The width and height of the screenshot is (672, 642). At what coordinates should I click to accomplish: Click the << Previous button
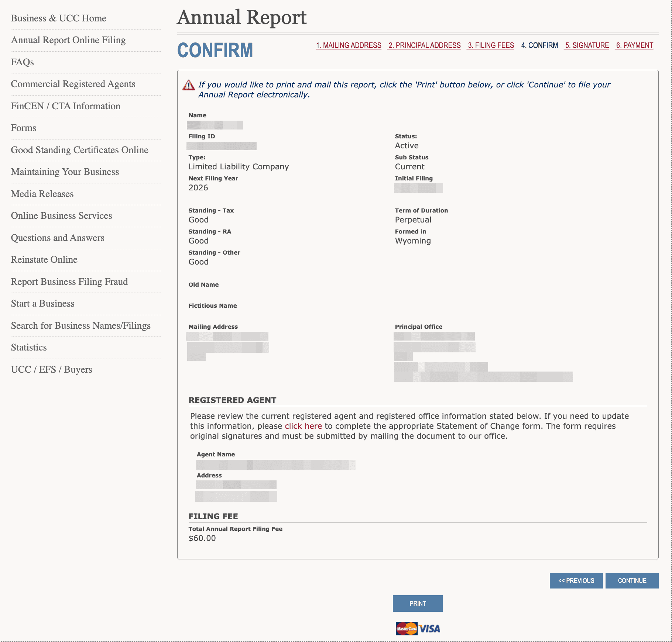576,581
